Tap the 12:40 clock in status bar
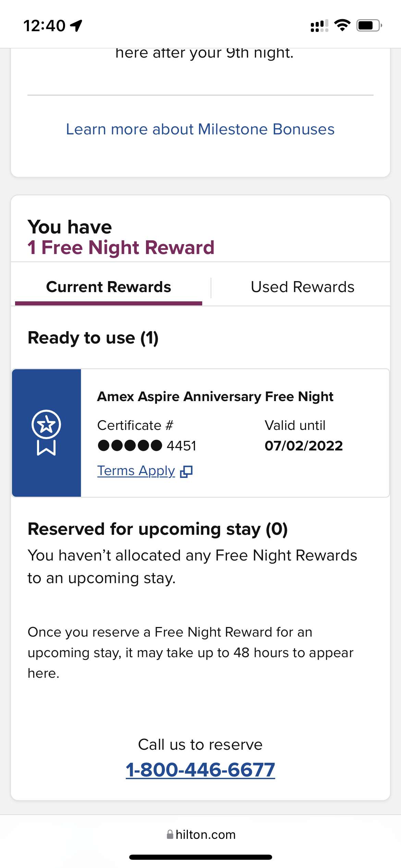The width and height of the screenshot is (401, 868). pyautogui.click(x=44, y=26)
